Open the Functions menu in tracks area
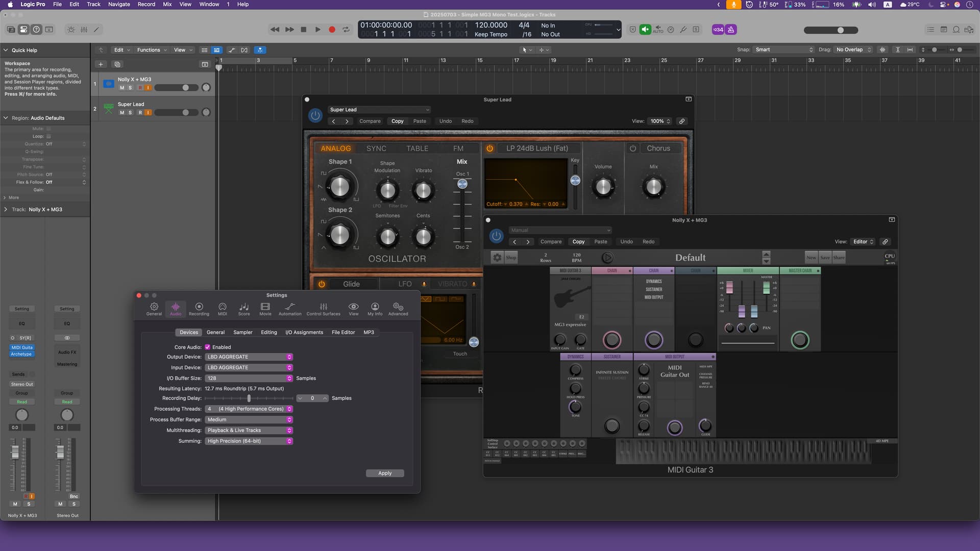This screenshot has height=551, width=980. pyautogui.click(x=151, y=50)
